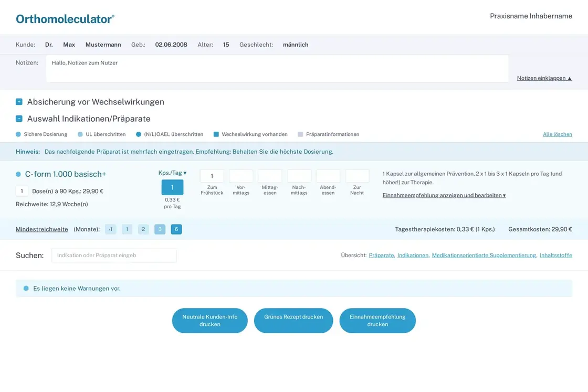Image resolution: width=588 pixels, height=392 pixels.
Task: Open Medikationsorientierte Supplementierung link
Action: 484,255
